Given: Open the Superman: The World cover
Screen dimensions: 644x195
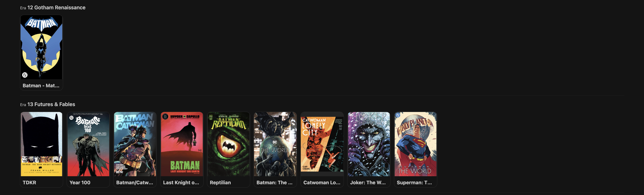Looking at the screenshot, I should tap(415, 144).
